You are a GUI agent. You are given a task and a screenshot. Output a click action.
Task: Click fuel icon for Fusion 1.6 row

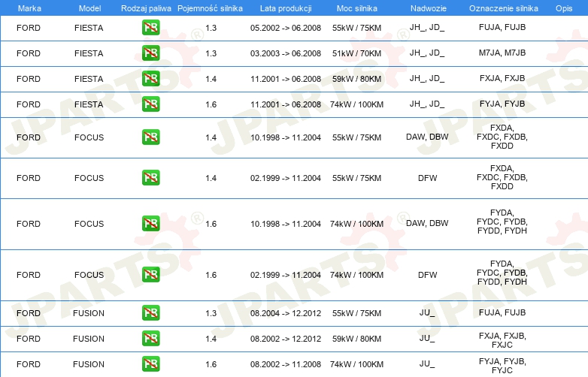tap(150, 364)
